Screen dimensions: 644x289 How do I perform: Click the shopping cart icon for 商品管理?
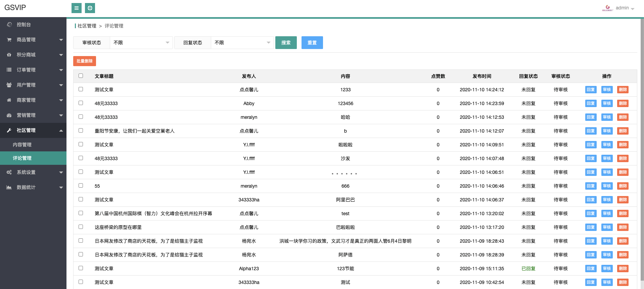tap(9, 40)
